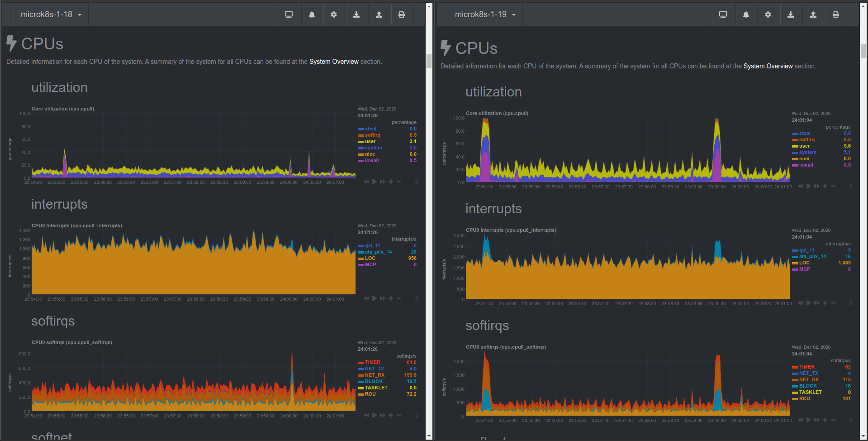
Task: Hide the LOC dimension in CPU0 Interrupts legend
Action: coord(370,258)
